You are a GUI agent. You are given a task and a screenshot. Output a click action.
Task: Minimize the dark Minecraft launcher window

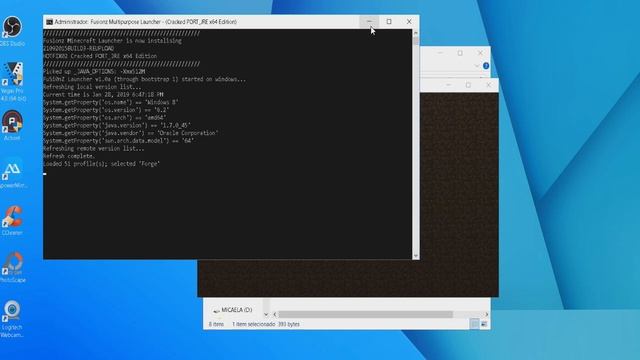pos(448,85)
